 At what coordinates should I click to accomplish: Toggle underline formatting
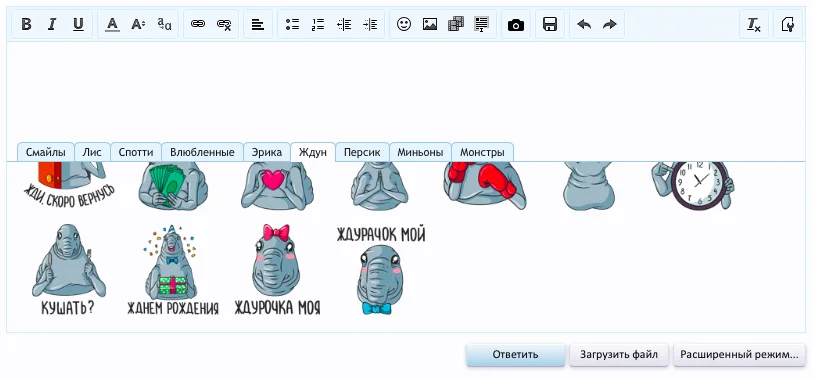coord(78,24)
